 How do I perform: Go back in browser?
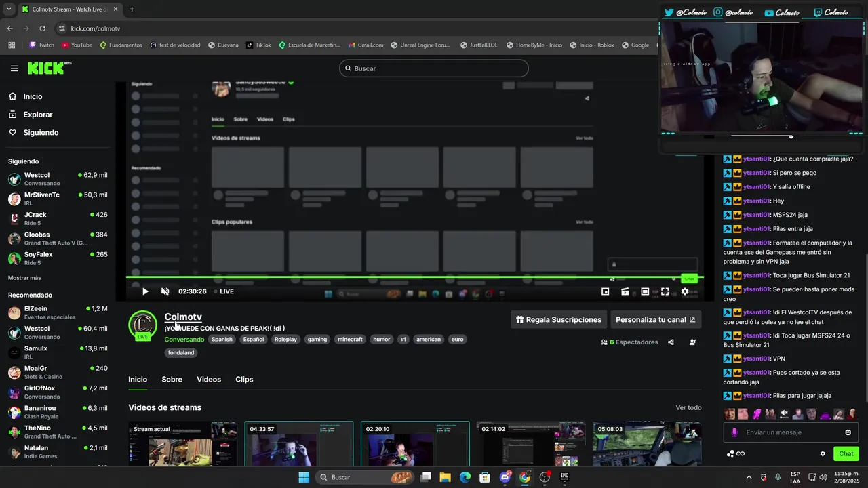pyautogui.click(x=9, y=28)
